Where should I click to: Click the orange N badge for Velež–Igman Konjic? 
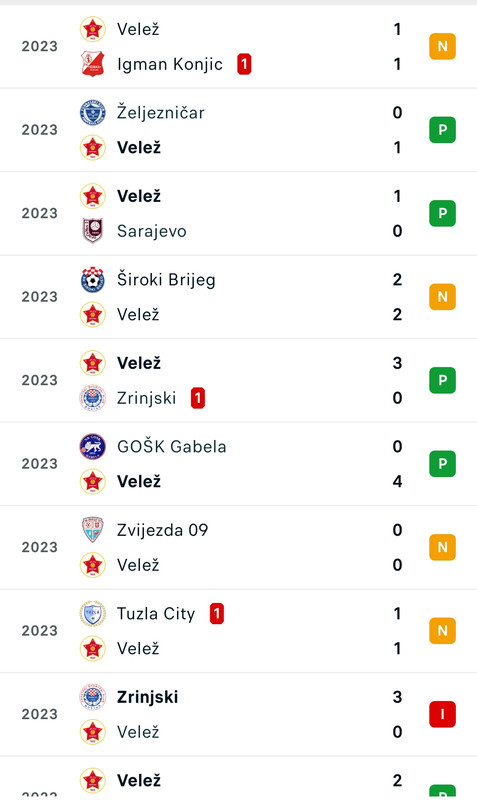[x=442, y=46]
